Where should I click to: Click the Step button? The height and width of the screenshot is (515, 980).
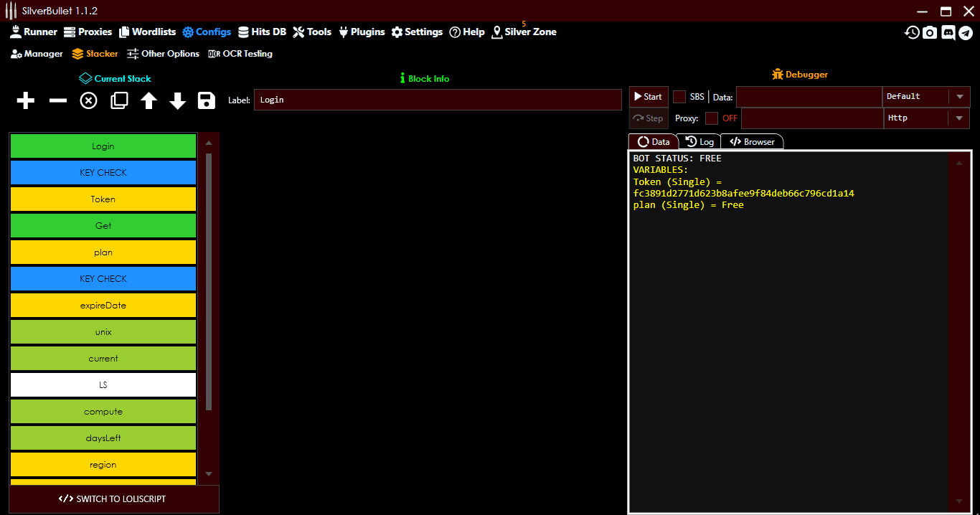[x=649, y=118]
